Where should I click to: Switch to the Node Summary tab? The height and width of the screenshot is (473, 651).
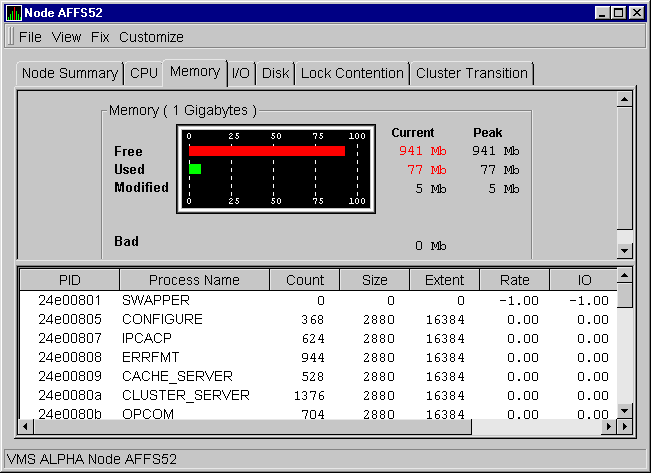click(69, 73)
